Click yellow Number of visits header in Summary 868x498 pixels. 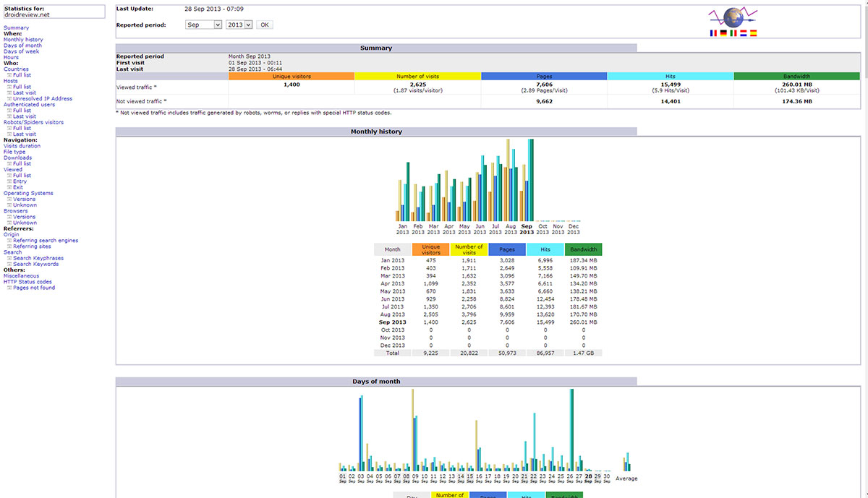coord(418,76)
